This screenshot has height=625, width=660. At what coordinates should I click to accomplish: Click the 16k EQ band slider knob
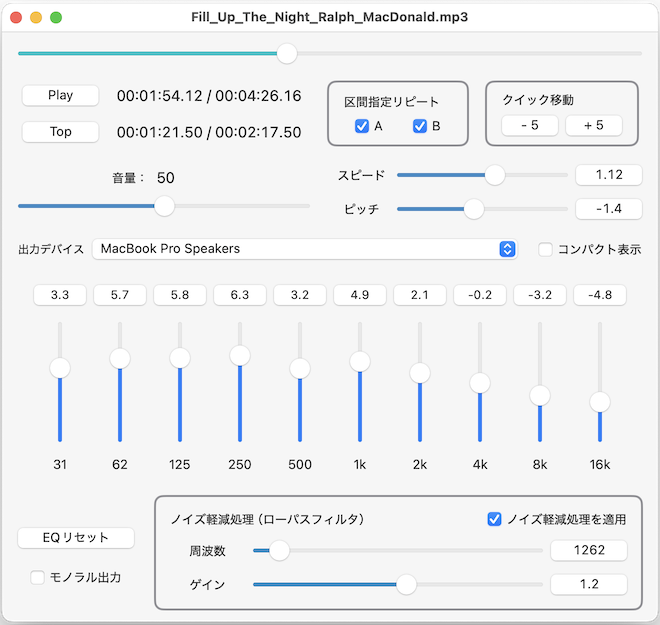pos(600,402)
